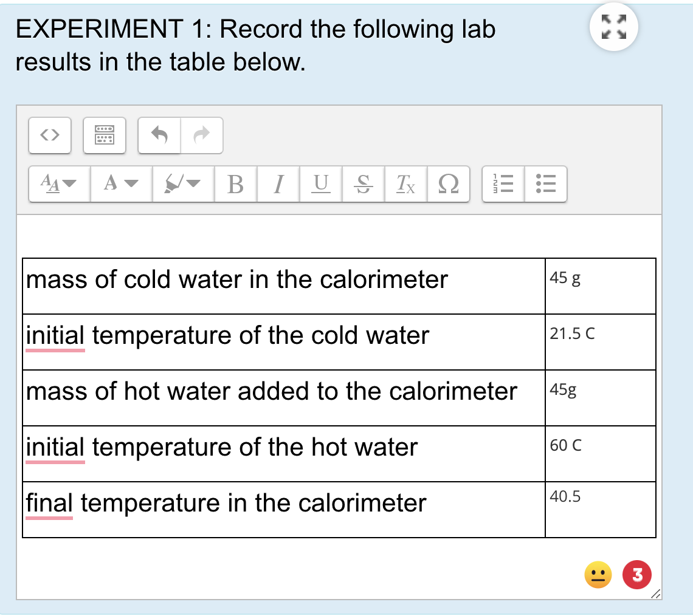
Task: Expand the question to fullscreen
Action: [614, 27]
